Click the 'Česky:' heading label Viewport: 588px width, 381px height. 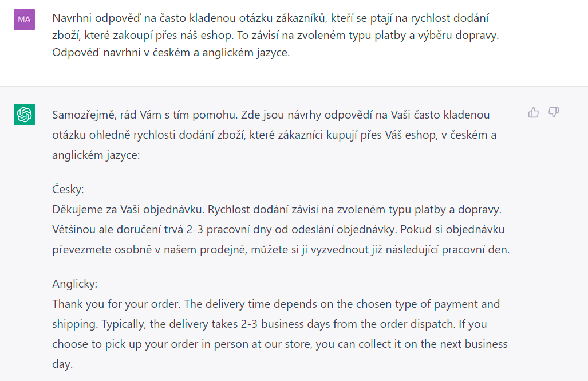[x=68, y=189]
